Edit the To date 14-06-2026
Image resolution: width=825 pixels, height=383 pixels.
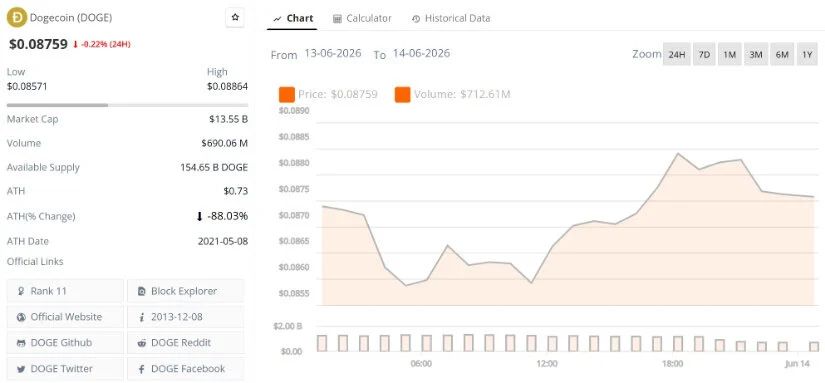421,54
